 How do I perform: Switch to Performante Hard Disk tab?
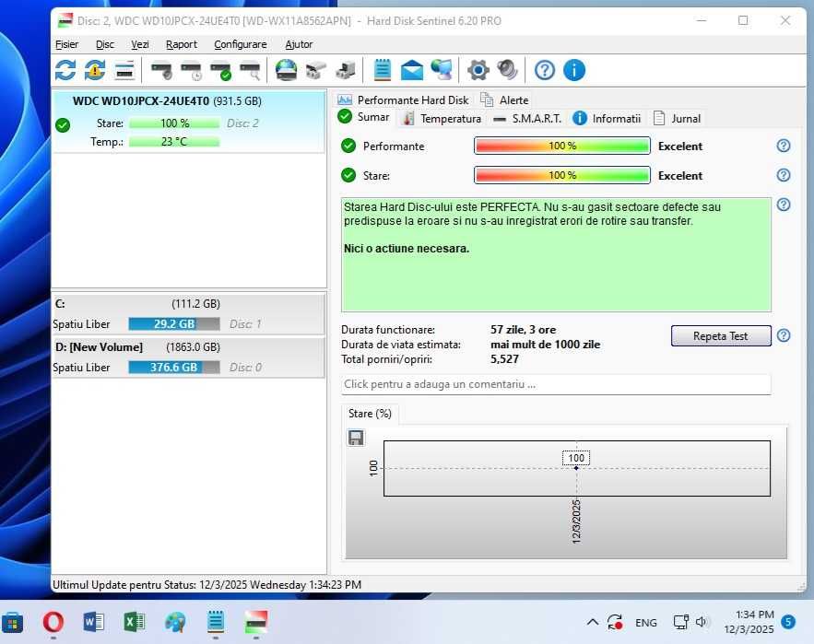[x=403, y=100]
